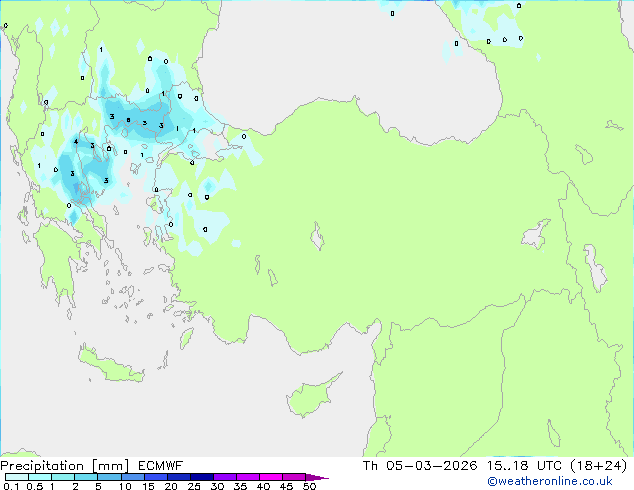Screen dimensions: 634x490
Task: Click the "45" legend scale label
Action: (x=286, y=486)
